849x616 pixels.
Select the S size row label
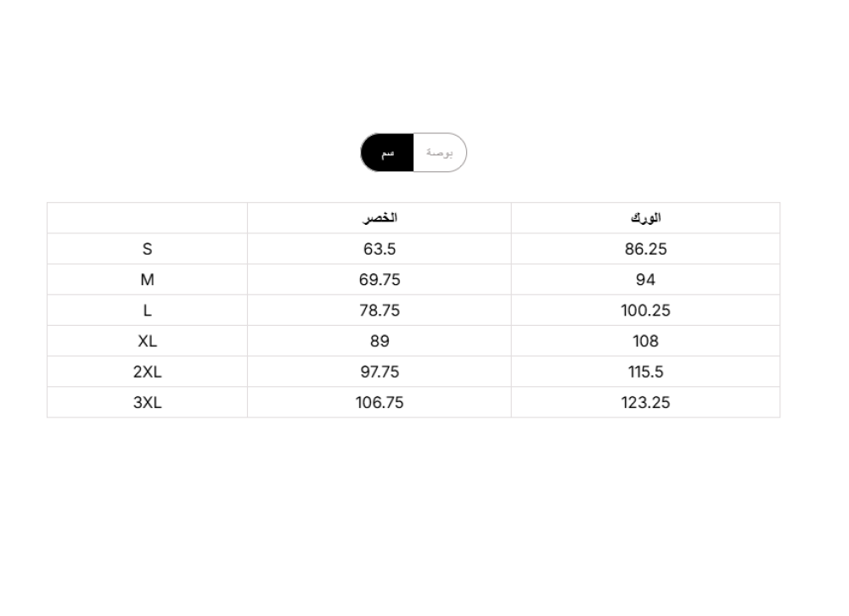148,249
